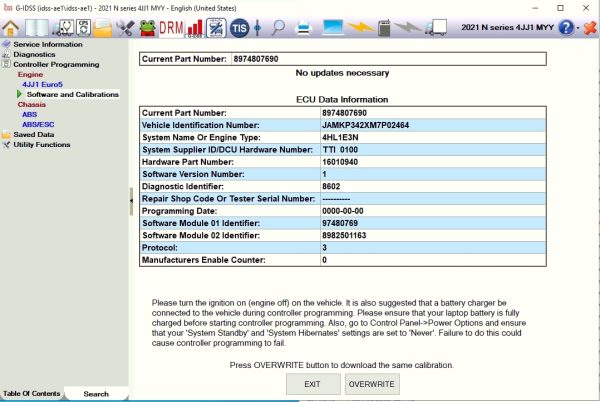Click the orange X exit icon in toolbar
The width and height of the screenshot is (600, 402).
click(x=590, y=28)
